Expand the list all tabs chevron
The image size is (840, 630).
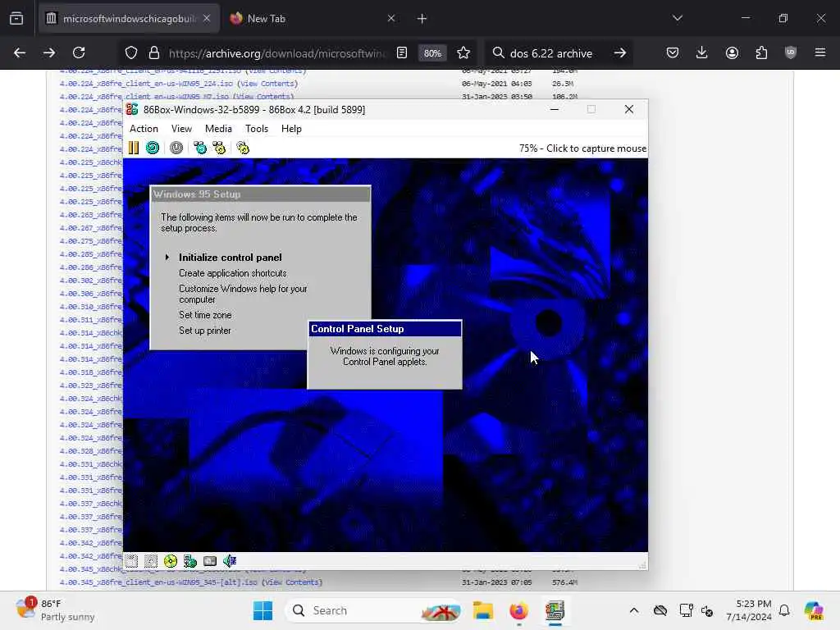click(x=677, y=18)
